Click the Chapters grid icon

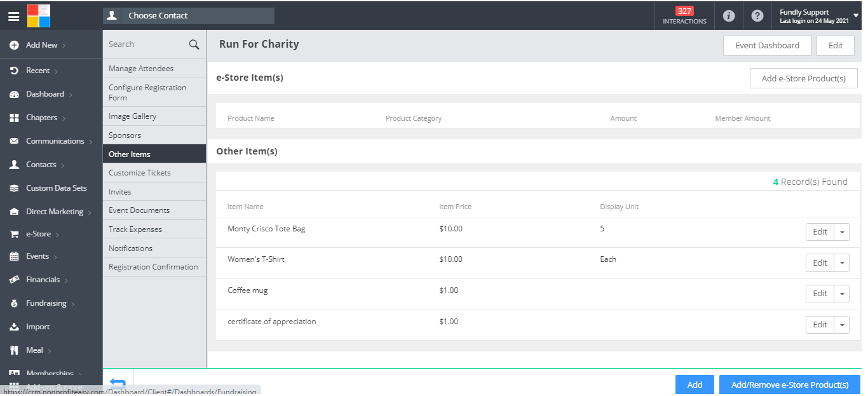tap(14, 118)
